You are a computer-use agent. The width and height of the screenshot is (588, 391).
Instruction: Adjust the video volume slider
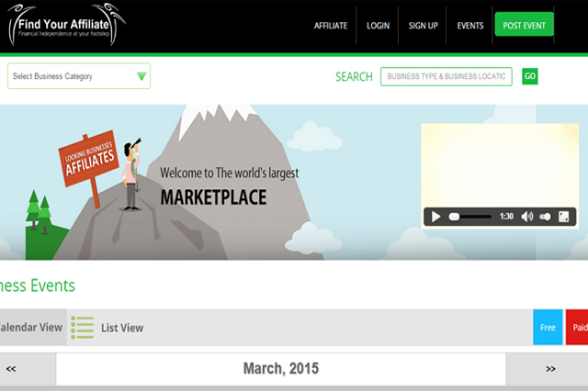point(545,217)
